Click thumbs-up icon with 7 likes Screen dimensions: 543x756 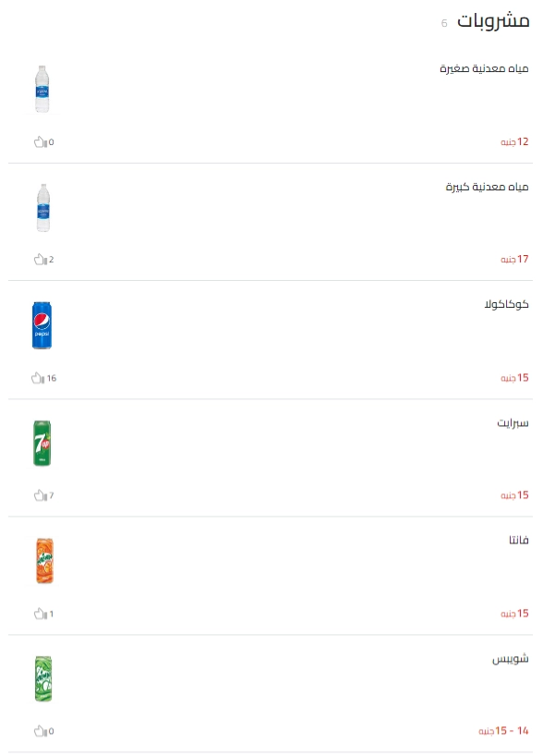40,495
